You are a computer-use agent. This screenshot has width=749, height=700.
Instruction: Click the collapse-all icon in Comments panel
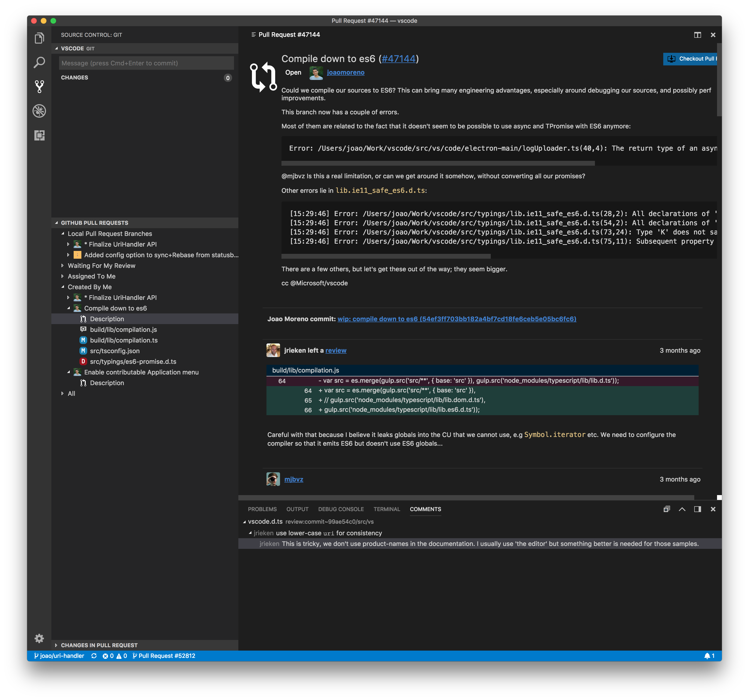point(666,509)
